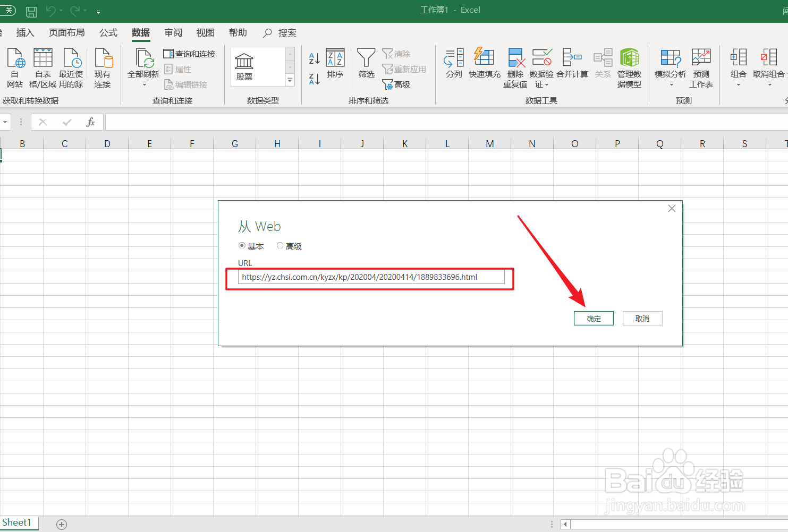Expand the data types gallery
The width and height of the screenshot is (788, 532).
[x=290, y=81]
